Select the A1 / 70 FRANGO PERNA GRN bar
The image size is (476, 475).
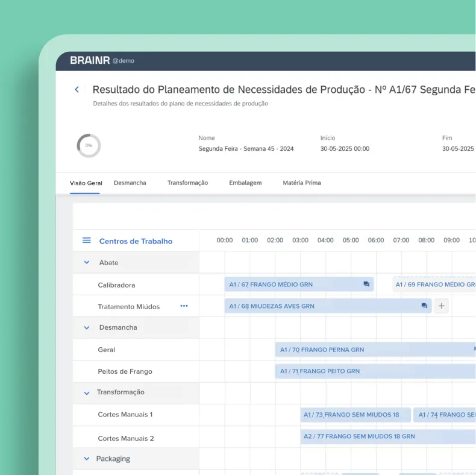[375, 350]
